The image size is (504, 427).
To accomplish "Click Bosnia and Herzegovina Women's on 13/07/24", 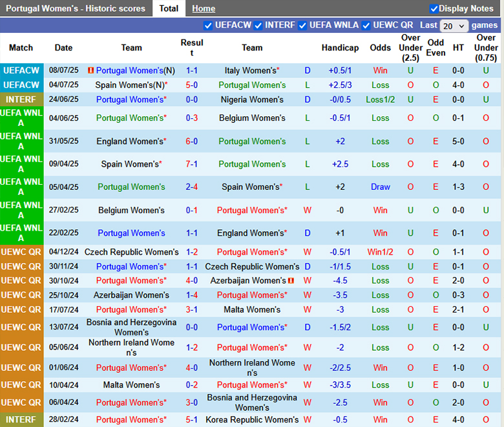I will [131, 327].
